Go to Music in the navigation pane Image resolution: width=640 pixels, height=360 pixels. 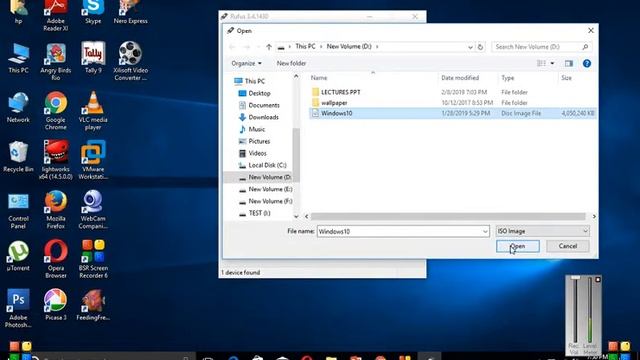click(x=256, y=129)
